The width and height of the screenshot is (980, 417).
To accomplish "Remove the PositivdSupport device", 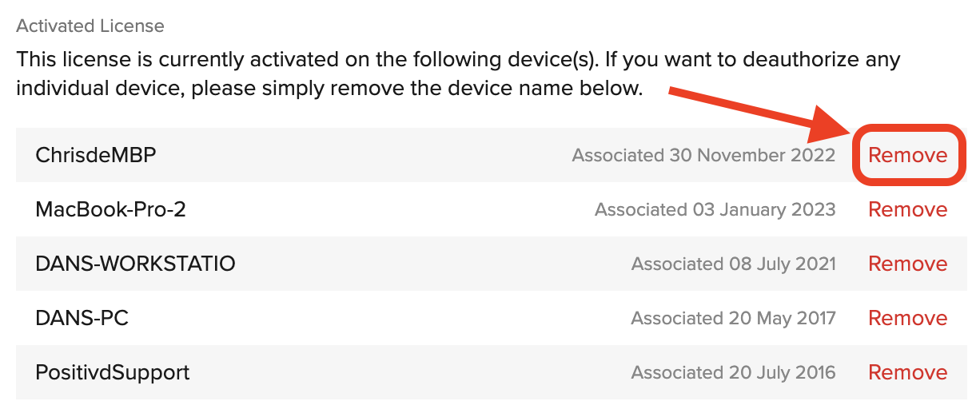I will point(908,372).
